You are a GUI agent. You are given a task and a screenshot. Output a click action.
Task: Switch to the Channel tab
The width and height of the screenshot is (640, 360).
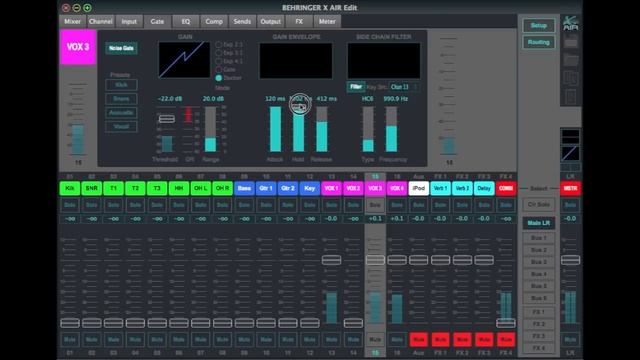click(x=101, y=22)
